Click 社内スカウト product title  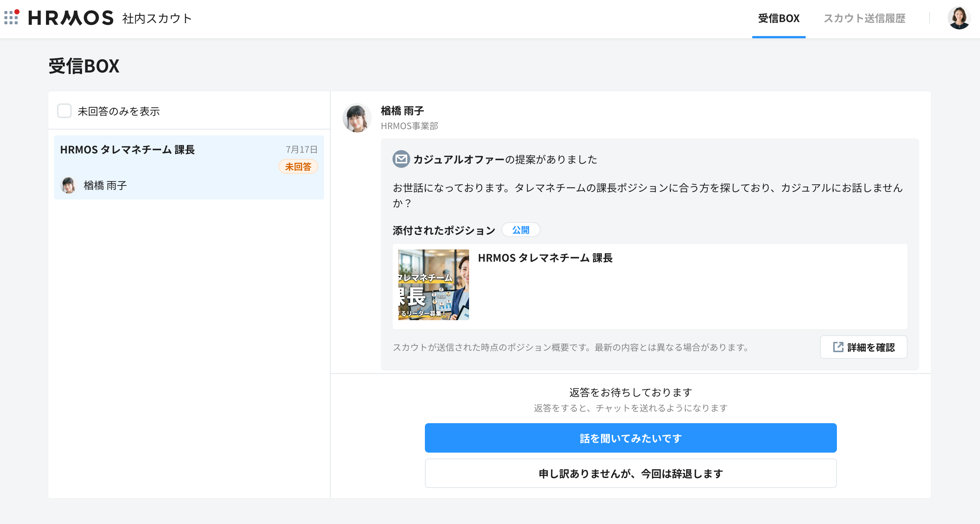coord(157,18)
